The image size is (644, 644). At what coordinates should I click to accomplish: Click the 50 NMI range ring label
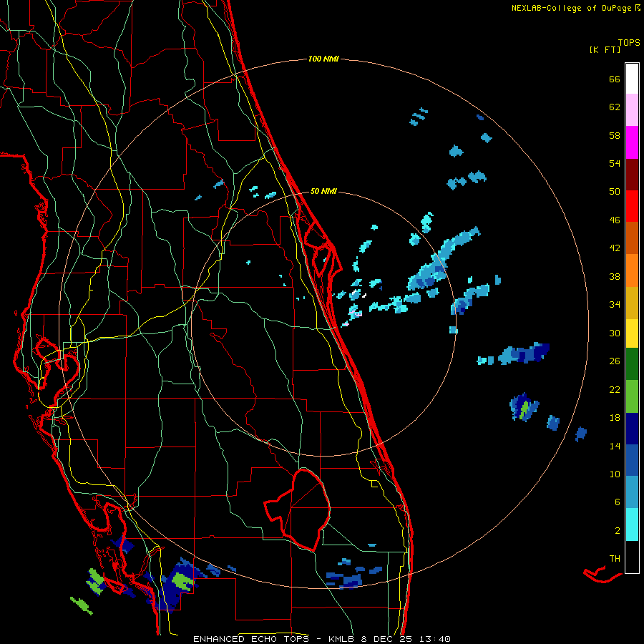[x=323, y=191]
